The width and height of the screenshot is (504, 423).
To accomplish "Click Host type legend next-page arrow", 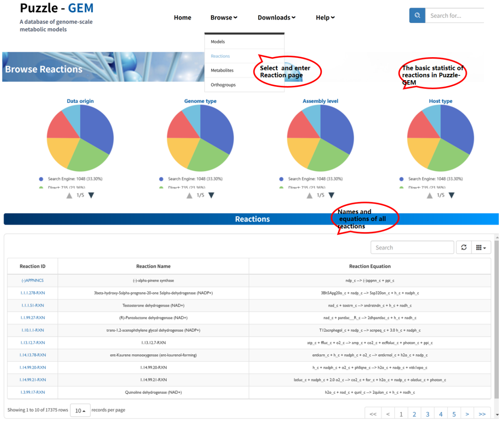I will (451, 195).
